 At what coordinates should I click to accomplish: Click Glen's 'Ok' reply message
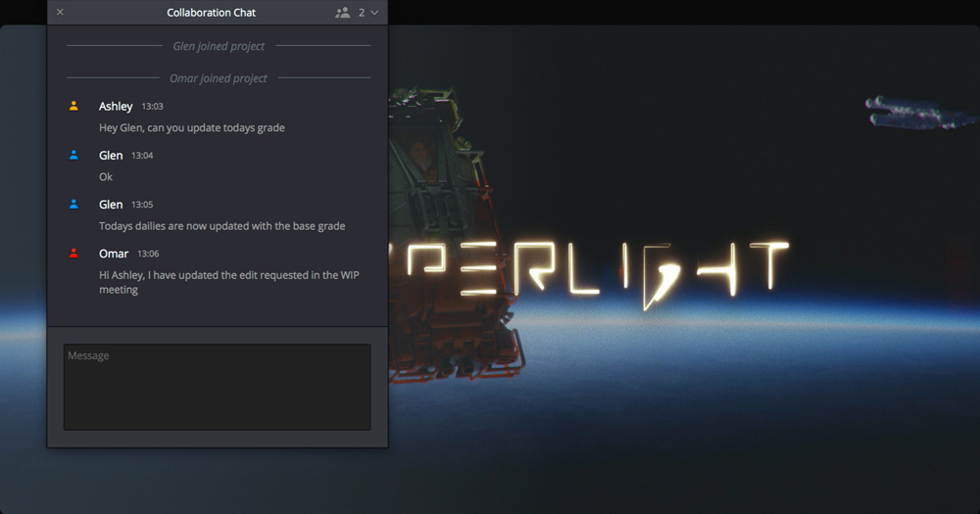[x=106, y=177]
